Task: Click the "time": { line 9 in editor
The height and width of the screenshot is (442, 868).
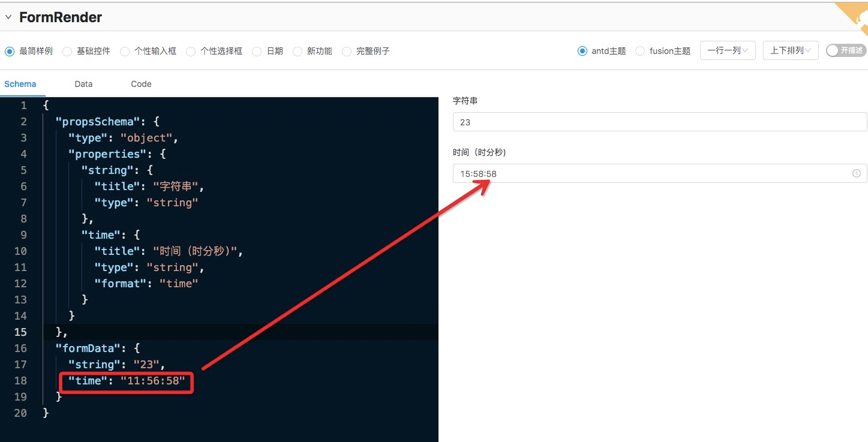Action: click(110, 235)
